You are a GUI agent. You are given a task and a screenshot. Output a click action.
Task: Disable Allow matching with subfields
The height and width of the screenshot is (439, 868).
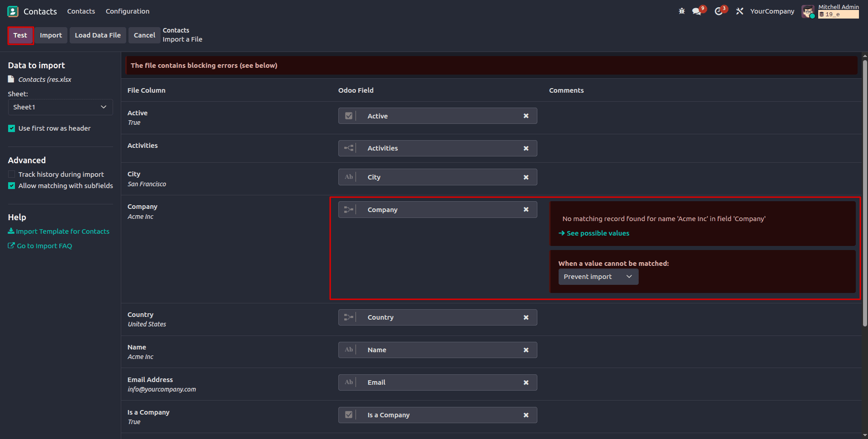(11, 185)
